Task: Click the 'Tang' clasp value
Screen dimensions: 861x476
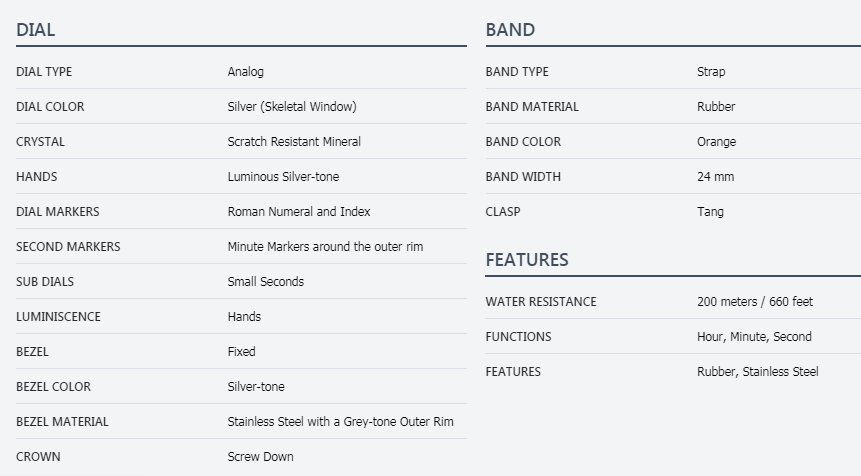Action: pos(710,212)
